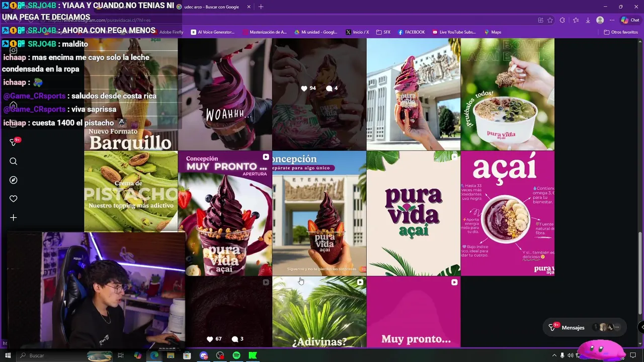Click the three-dots avatar in Mensajes pill

coord(616,327)
